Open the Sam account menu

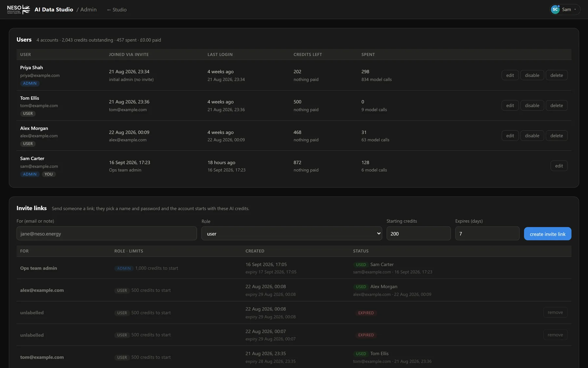tap(565, 9)
